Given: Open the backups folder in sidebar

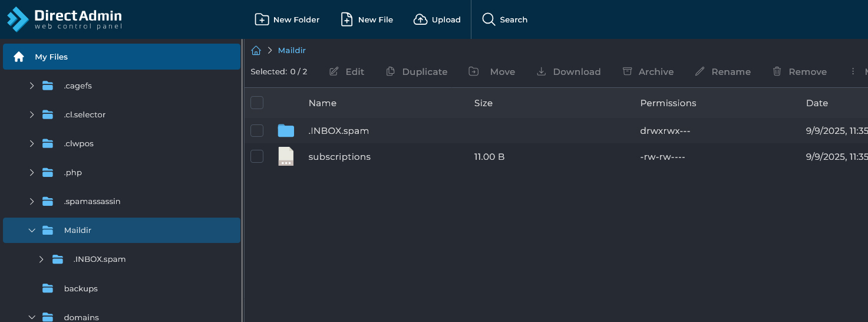Looking at the screenshot, I should point(81,288).
